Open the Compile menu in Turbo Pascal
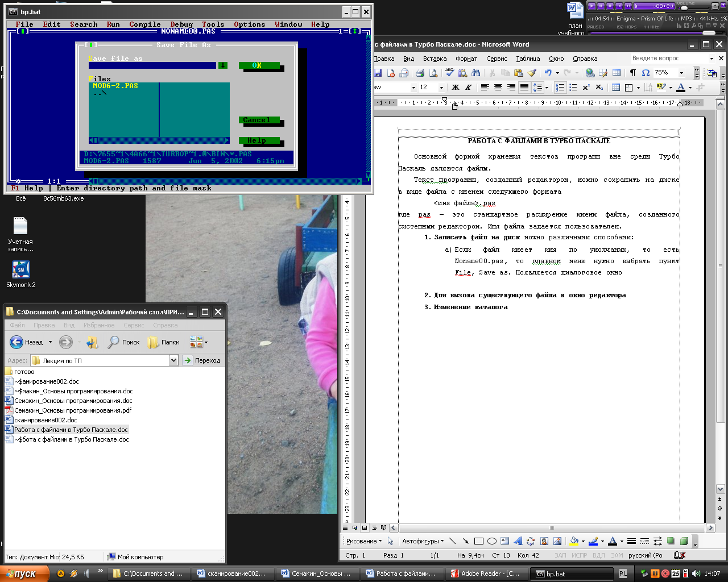 pyautogui.click(x=145, y=24)
